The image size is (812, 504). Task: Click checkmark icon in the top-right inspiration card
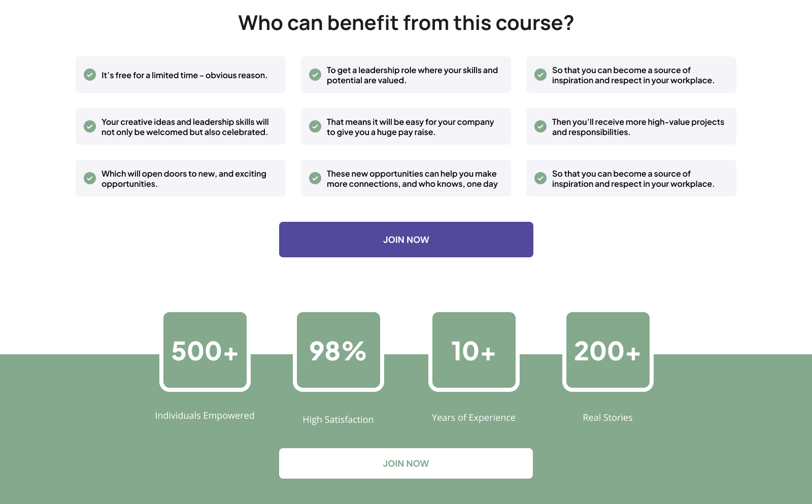coord(540,75)
